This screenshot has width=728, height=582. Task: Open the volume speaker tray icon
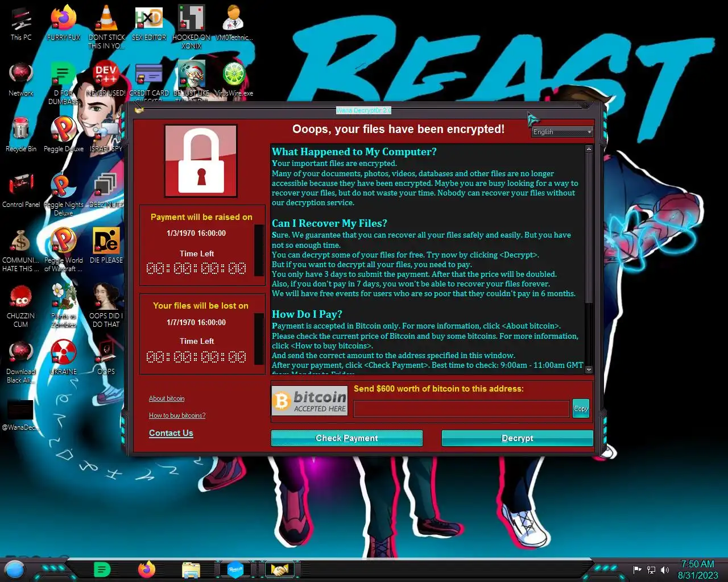click(x=665, y=569)
